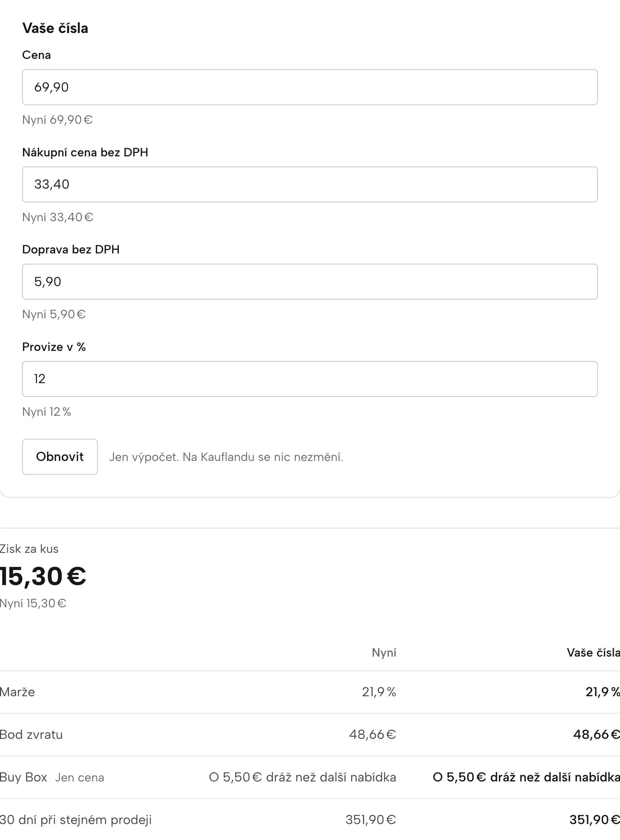The width and height of the screenshot is (620, 840).
Task: Edit the Doprava bez DPH input
Action: 310,282
